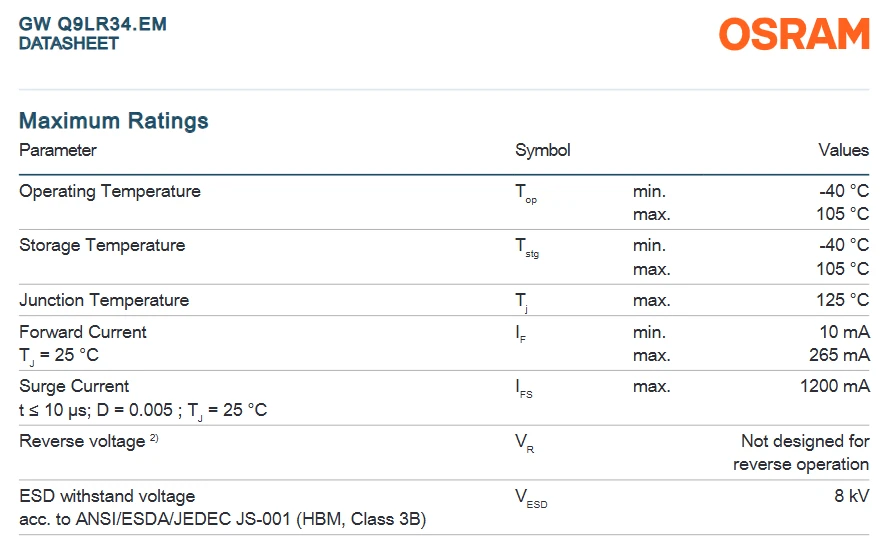This screenshot has width=891, height=551.
Task: Click the 1200 mA surge value
Action: 835,386
